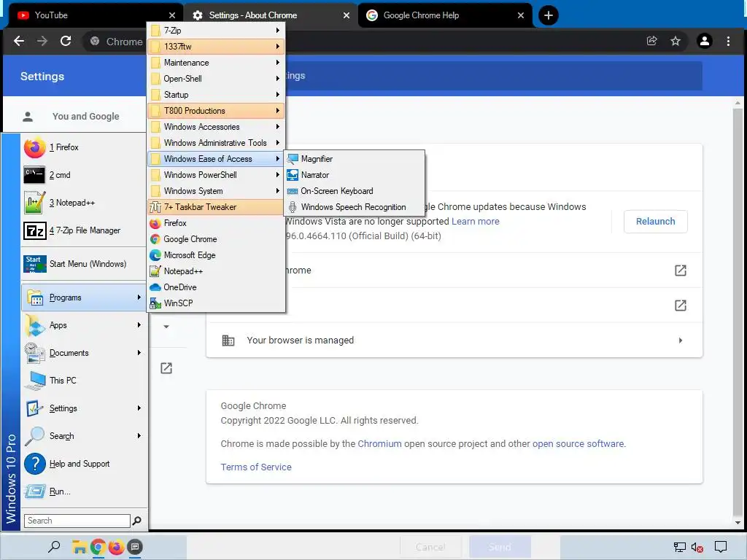The width and height of the screenshot is (747, 560).
Task: Expand the Open-Shell folder
Action: click(x=216, y=79)
